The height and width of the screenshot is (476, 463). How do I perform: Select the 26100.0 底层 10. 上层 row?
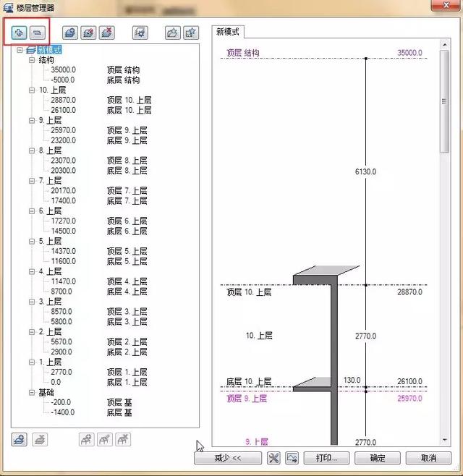click(x=101, y=110)
